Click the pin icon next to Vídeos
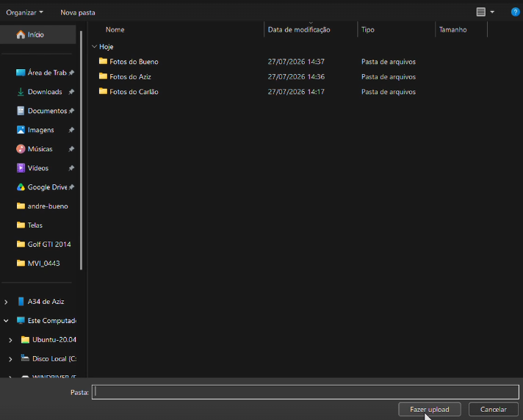 71,168
